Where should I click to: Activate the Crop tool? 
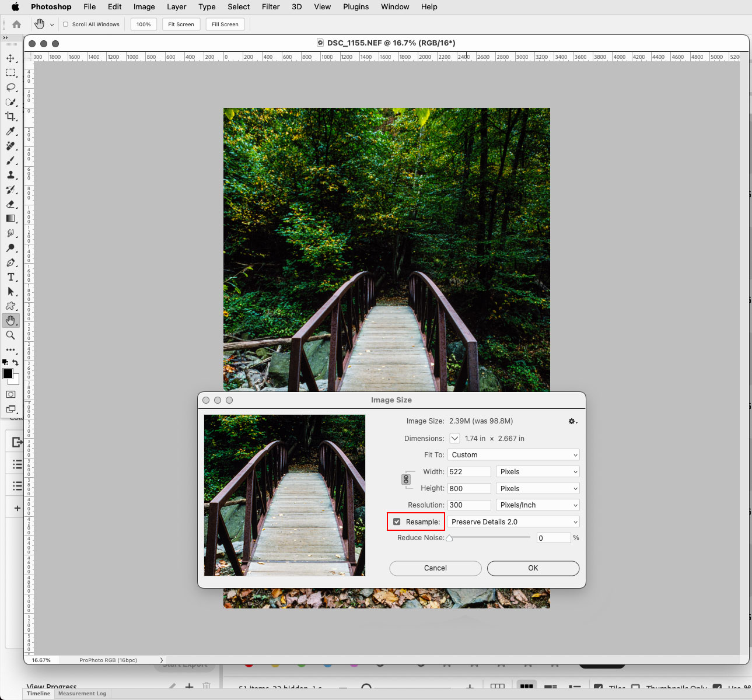coord(11,116)
